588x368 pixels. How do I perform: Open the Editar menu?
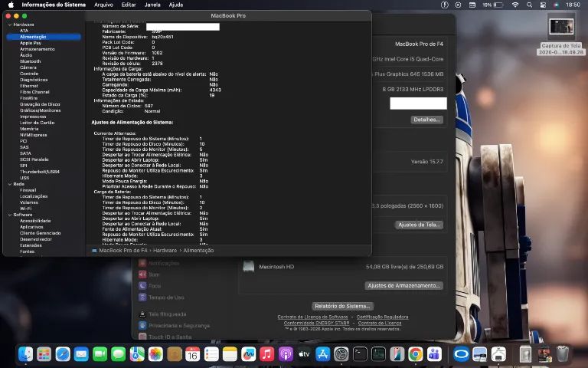pos(129,5)
